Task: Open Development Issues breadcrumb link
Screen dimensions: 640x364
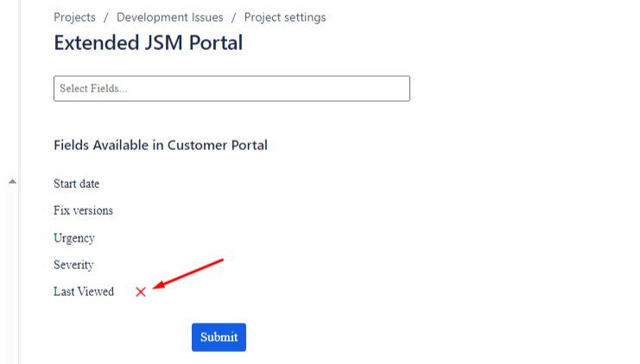Action: pos(169,17)
